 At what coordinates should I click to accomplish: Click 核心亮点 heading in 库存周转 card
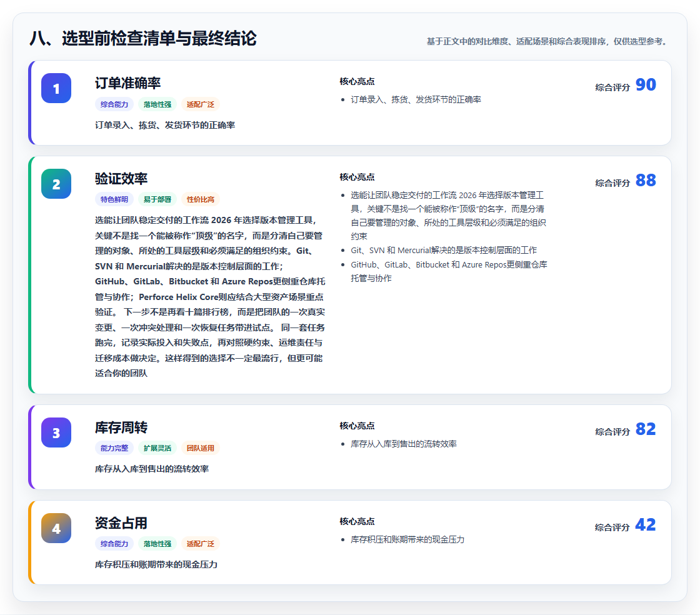pos(357,426)
